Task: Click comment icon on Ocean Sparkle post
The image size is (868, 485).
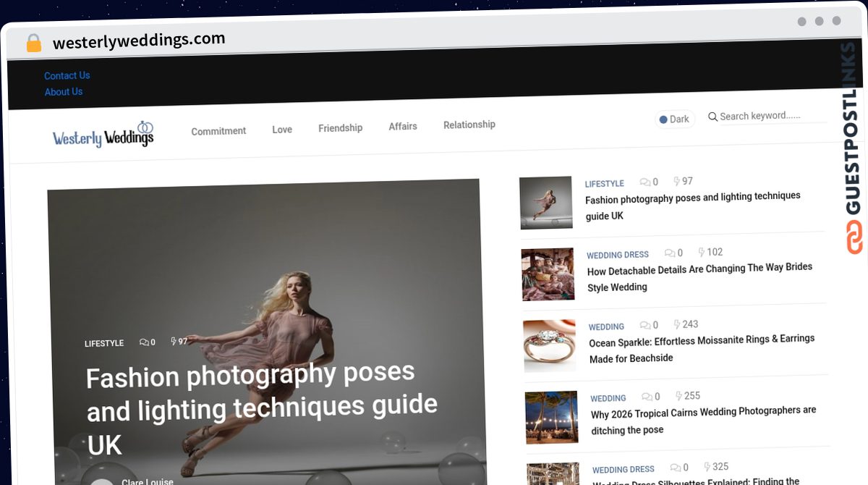Action: coord(644,326)
